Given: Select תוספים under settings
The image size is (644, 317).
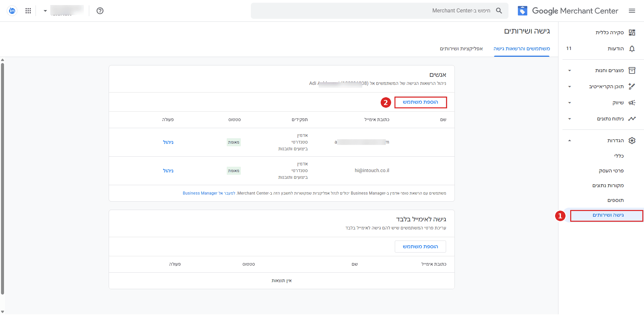Looking at the screenshot, I should (x=615, y=200).
